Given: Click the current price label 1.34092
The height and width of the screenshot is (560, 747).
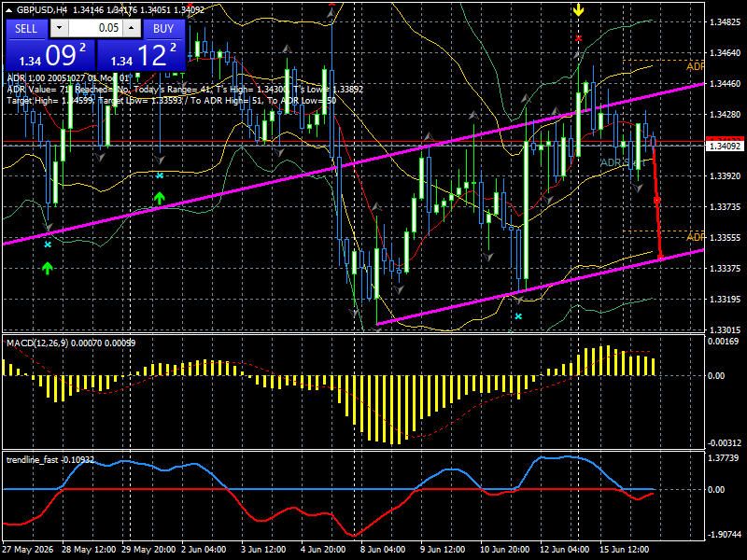Looking at the screenshot, I should click(x=725, y=147).
